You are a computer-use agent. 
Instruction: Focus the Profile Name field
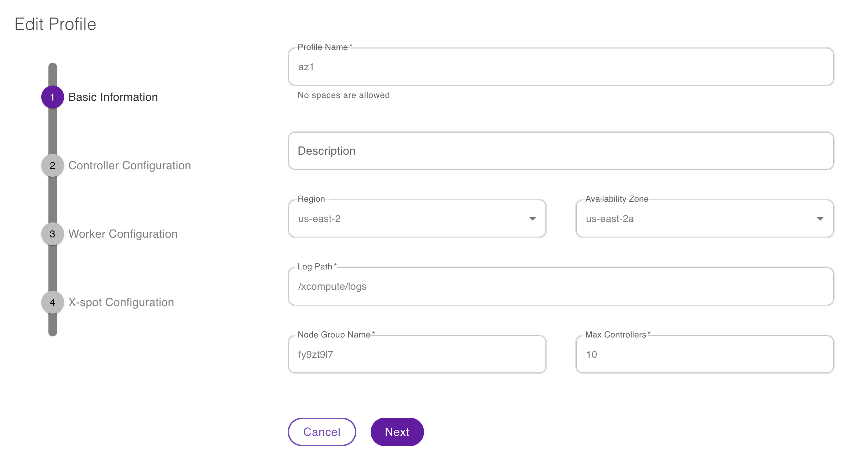[x=561, y=67]
